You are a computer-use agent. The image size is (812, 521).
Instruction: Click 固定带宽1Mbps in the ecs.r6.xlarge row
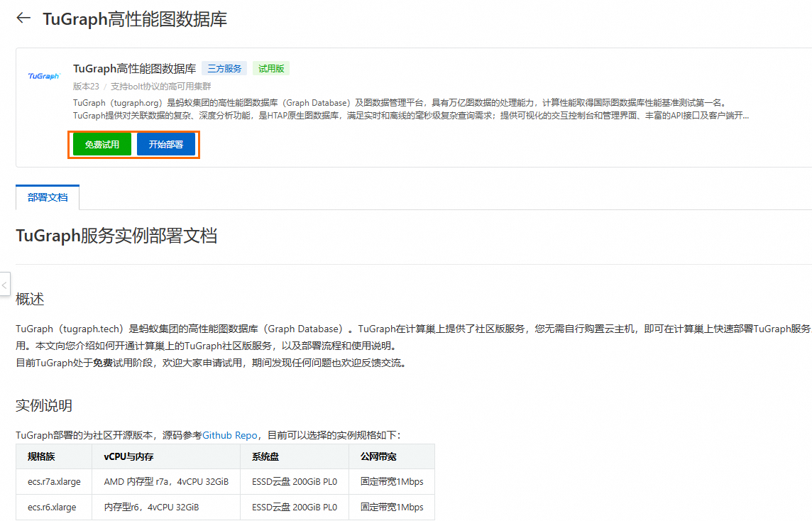pyautogui.click(x=392, y=507)
